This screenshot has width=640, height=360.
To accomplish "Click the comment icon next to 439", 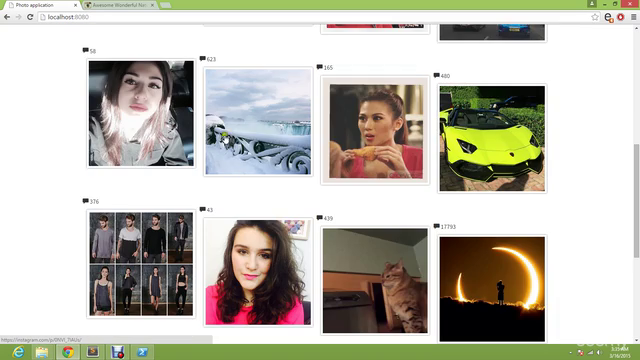I will point(320,218).
